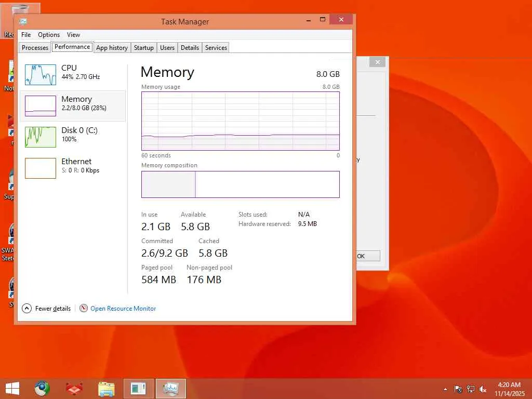Switch to the Details tab
Image resolution: width=532 pixels, height=399 pixels.
(190, 47)
